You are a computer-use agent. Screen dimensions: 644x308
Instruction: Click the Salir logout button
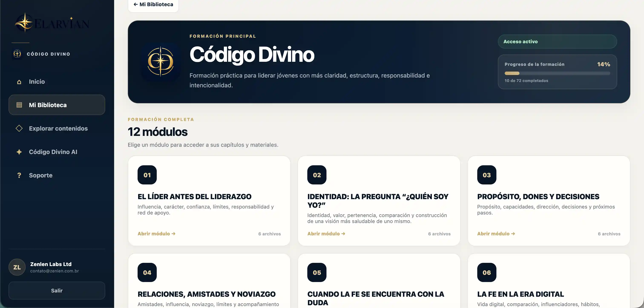(x=57, y=291)
